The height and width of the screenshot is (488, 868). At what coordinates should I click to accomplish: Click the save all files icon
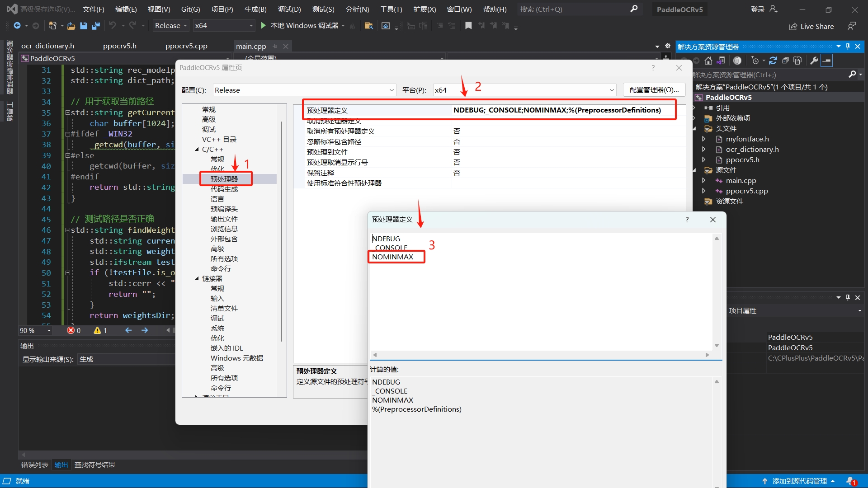(95, 26)
